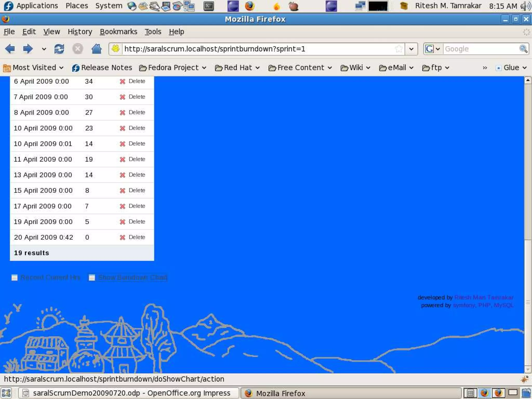Click the Forward navigation arrow
Viewport: 532px width, 399px height.
click(x=28, y=49)
